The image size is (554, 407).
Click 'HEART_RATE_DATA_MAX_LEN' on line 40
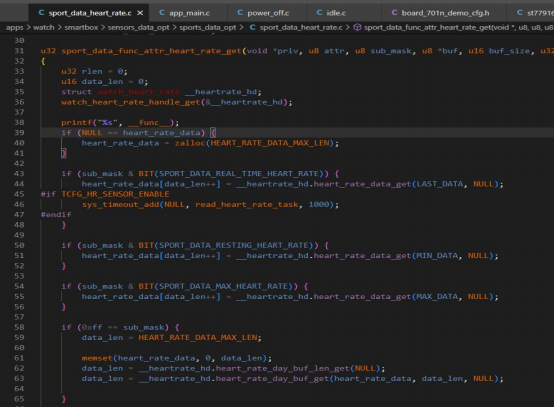coord(270,143)
